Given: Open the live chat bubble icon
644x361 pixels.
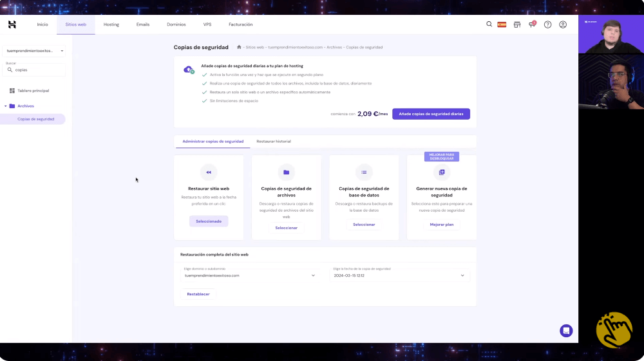Looking at the screenshot, I should click(566, 331).
